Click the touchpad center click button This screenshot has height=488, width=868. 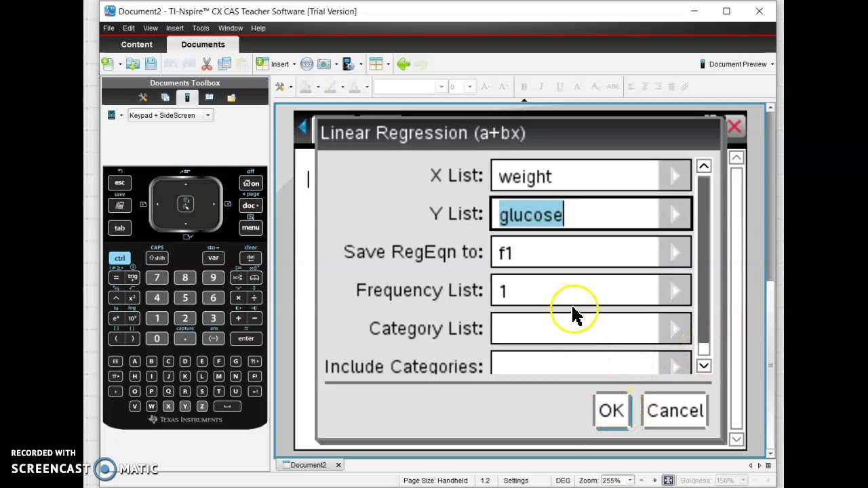185,203
